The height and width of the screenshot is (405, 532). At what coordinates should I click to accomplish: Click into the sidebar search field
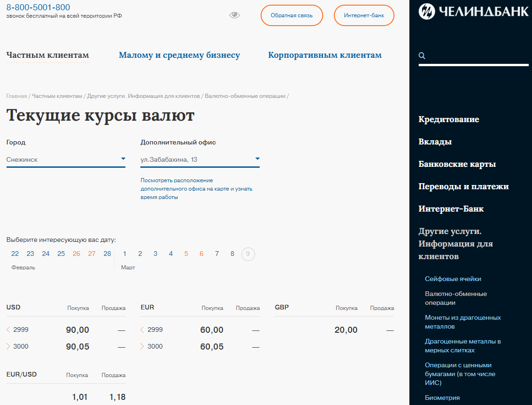(476, 56)
